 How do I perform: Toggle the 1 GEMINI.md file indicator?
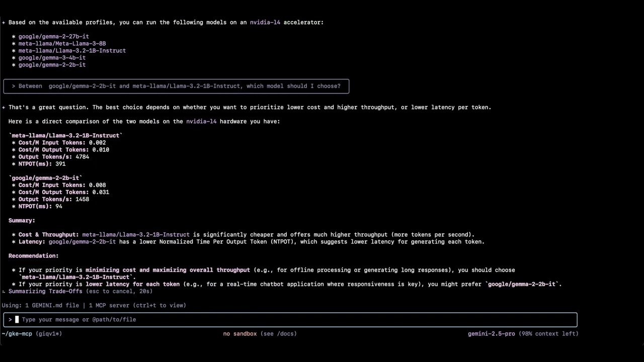coord(52,305)
